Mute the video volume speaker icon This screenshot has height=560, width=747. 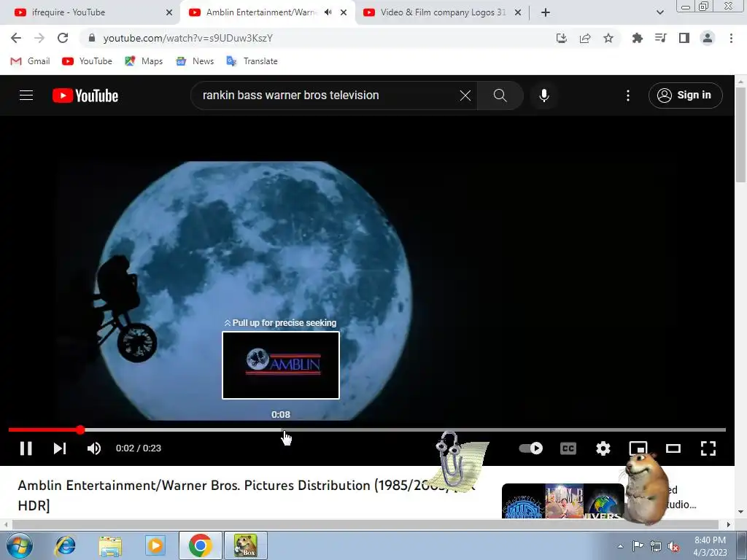click(94, 448)
